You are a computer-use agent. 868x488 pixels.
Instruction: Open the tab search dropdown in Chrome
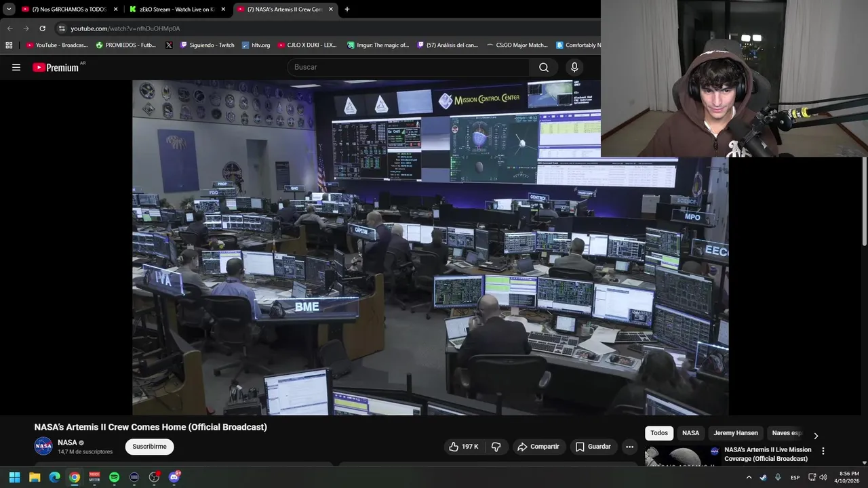click(9, 9)
